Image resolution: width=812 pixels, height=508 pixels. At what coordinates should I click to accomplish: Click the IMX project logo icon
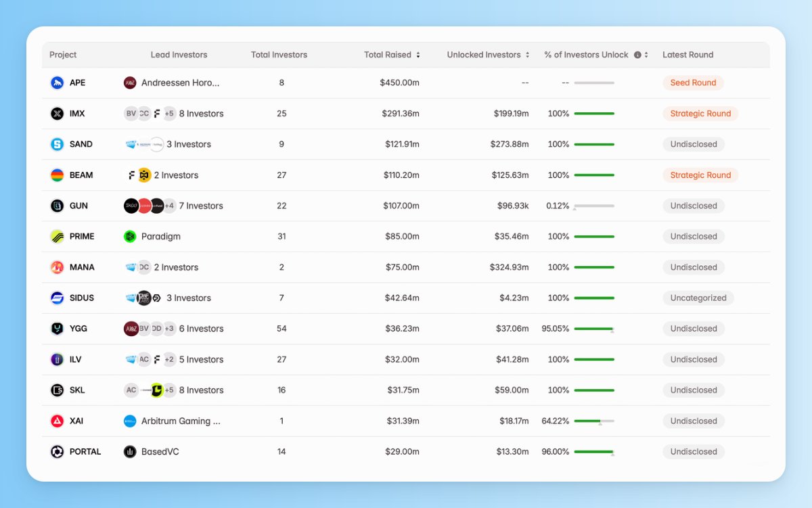[57, 114]
